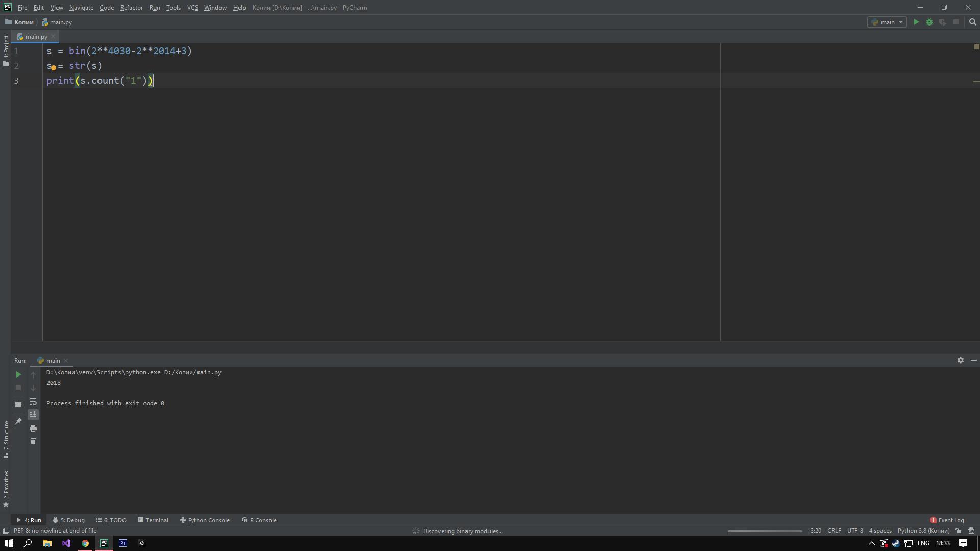Open Run panel settings gear
The height and width of the screenshot is (551, 980).
(960, 360)
